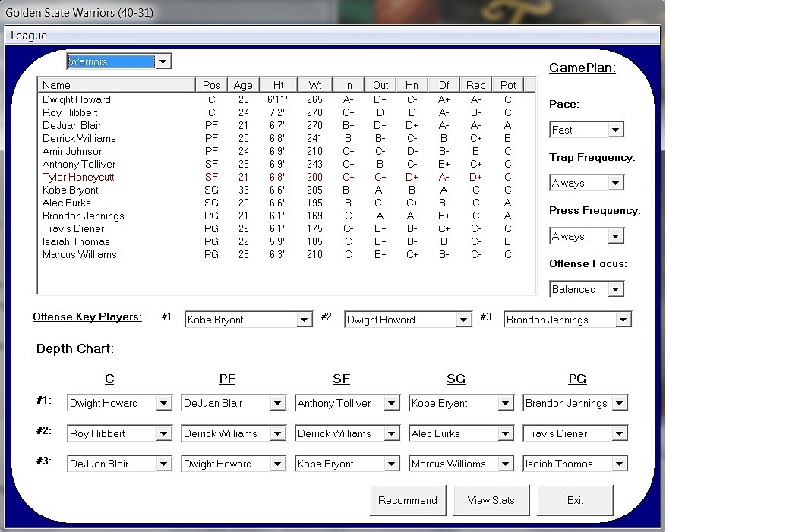Select Travis Diener in the roster list

click(286, 228)
